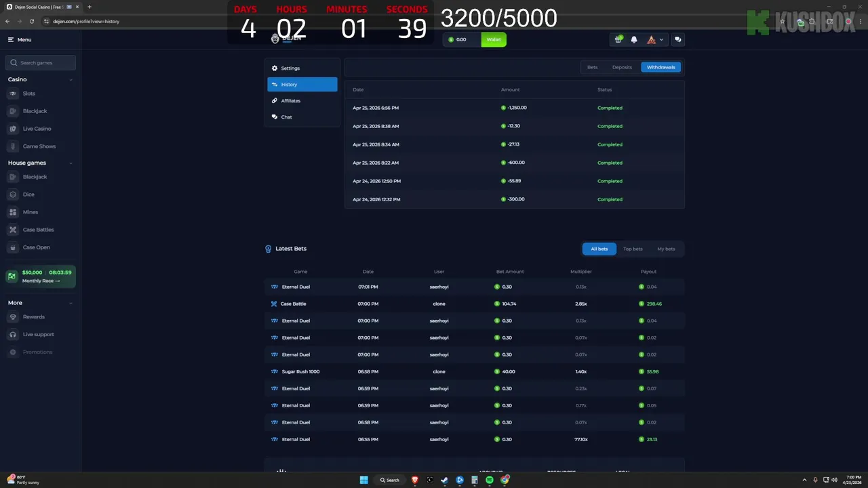Click the Apr 25, 2026 8:22 AM row date
The width and height of the screenshot is (868, 488).
(x=376, y=163)
